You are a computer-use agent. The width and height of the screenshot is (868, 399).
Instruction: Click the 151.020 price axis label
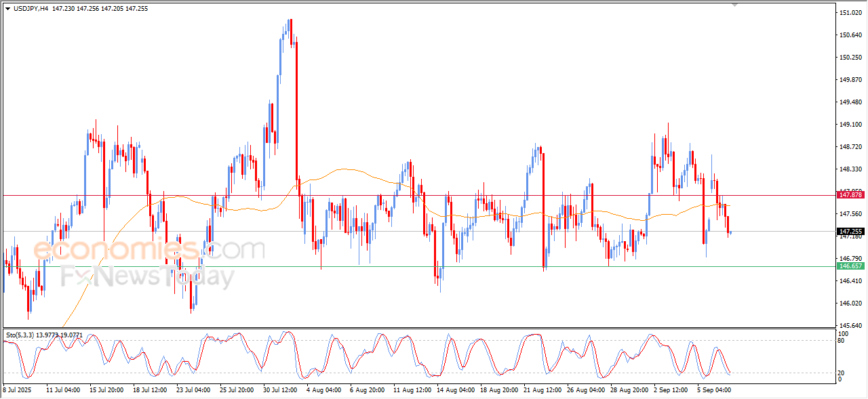coord(850,13)
